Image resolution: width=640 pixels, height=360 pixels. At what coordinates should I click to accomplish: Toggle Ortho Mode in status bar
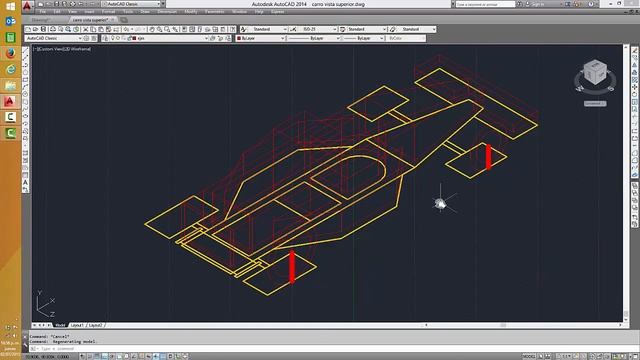tap(104, 357)
